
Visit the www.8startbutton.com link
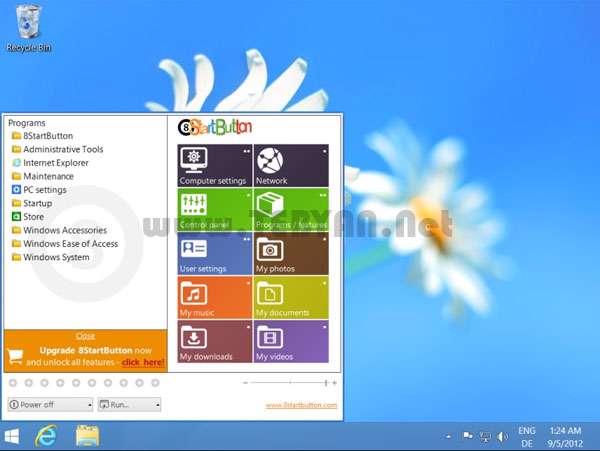(302, 405)
